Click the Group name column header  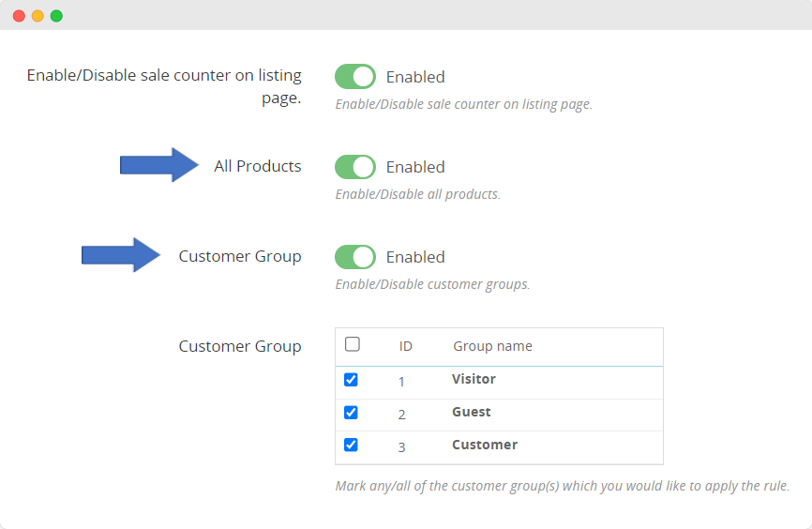(492, 346)
